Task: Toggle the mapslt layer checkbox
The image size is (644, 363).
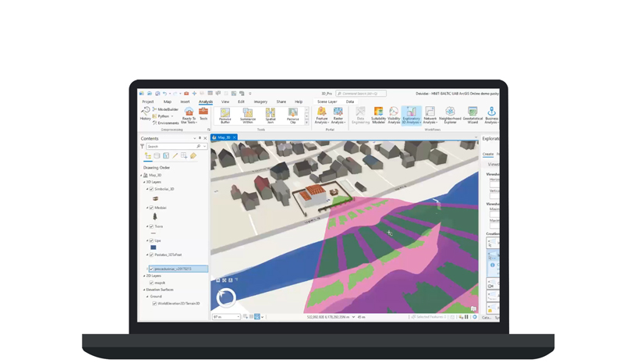Action: (x=151, y=283)
